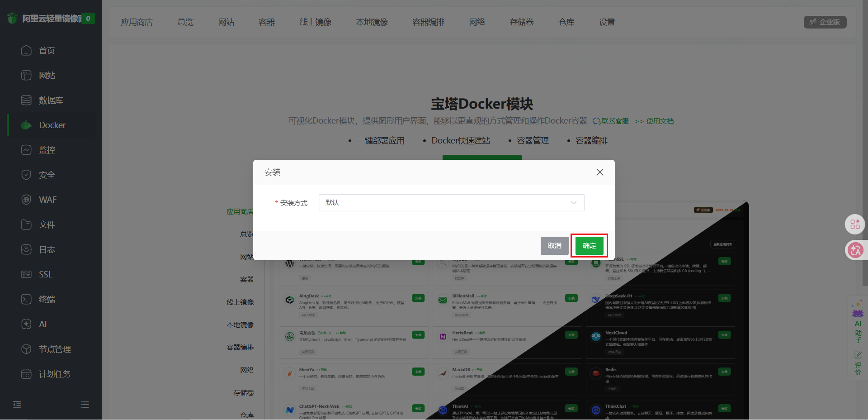Viewport: 868px width, 420px height.
Task: Click the 企业版 badge button
Action: [825, 22]
